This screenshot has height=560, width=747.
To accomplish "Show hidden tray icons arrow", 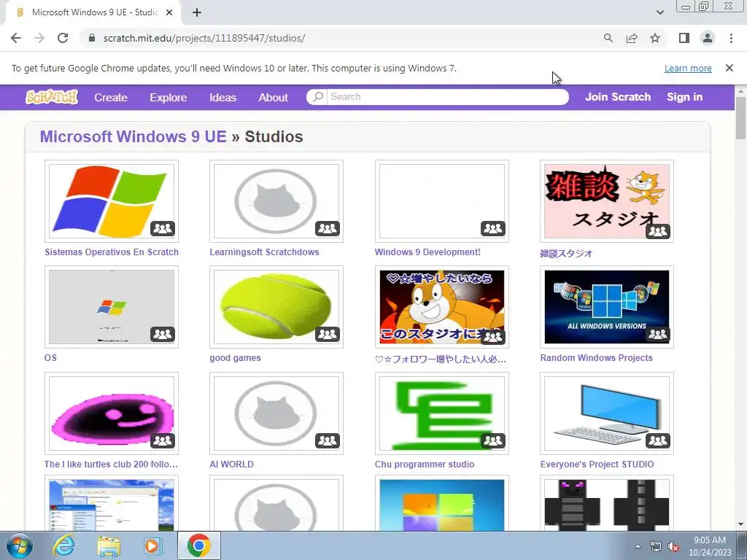I will [638, 546].
